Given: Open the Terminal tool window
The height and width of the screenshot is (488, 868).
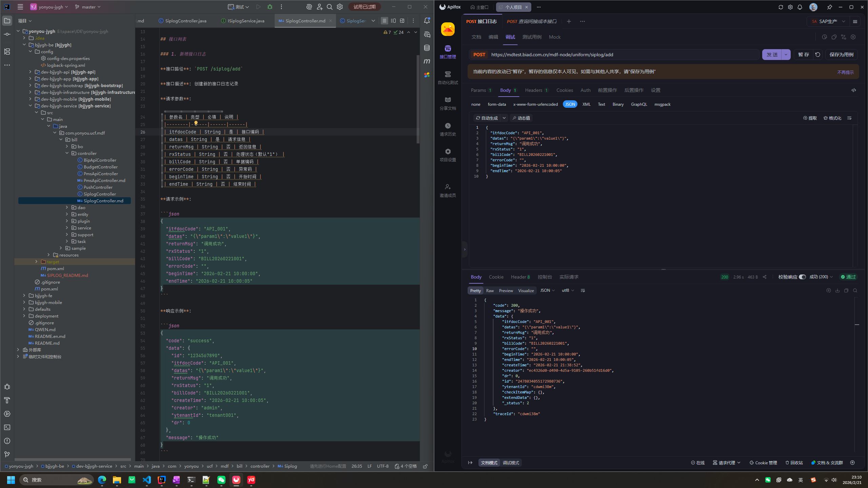Looking at the screenshot, I should coord(7,427).
